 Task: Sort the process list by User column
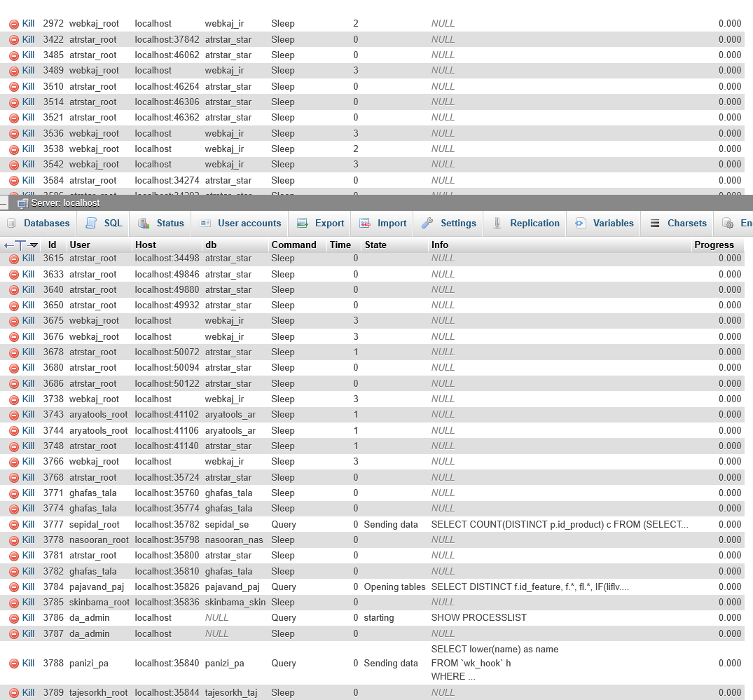pos(80,245)
